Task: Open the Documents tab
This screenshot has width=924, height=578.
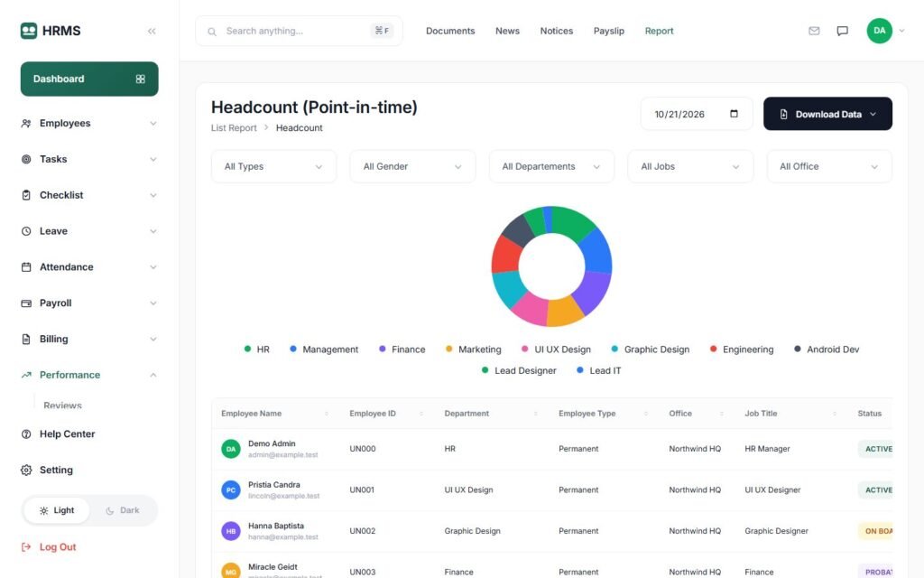Action: (450, 31)
